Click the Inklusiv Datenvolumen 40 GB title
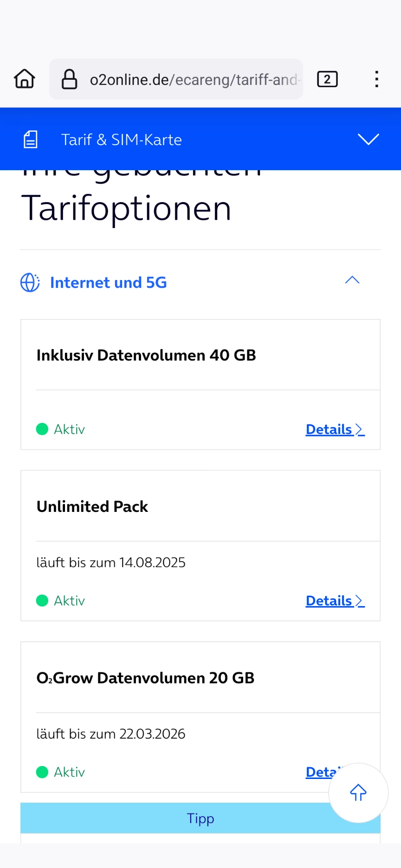The height and width of the screenshot is (868, 401). (x=146, y=355)
